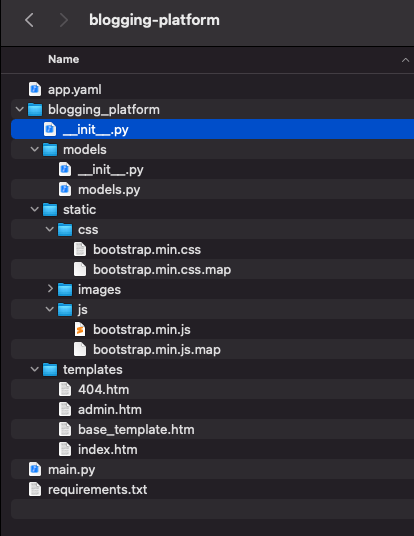Click the bootstrap.min.js.map file icon

pos(80,349)
